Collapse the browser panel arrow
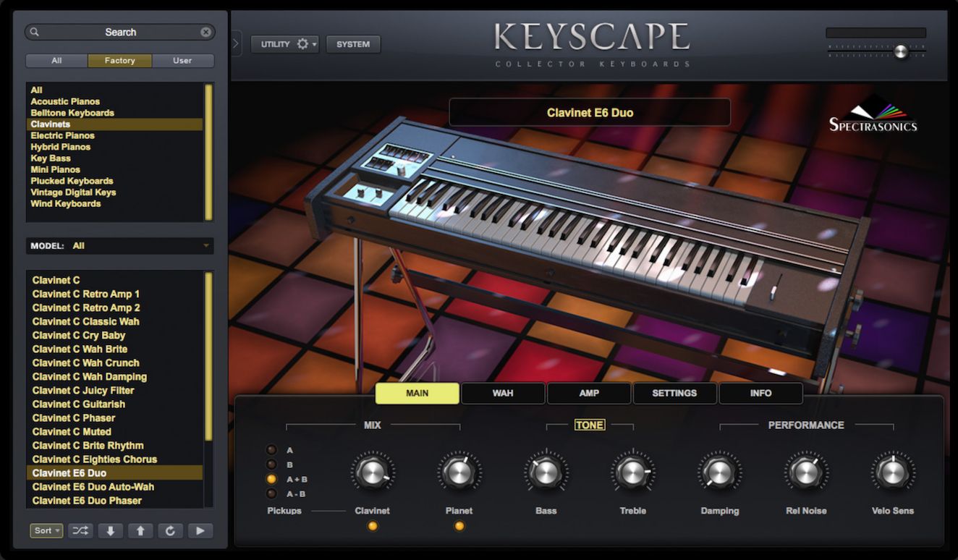This screenshot has height=560, width=958. [x=236, y=43]
